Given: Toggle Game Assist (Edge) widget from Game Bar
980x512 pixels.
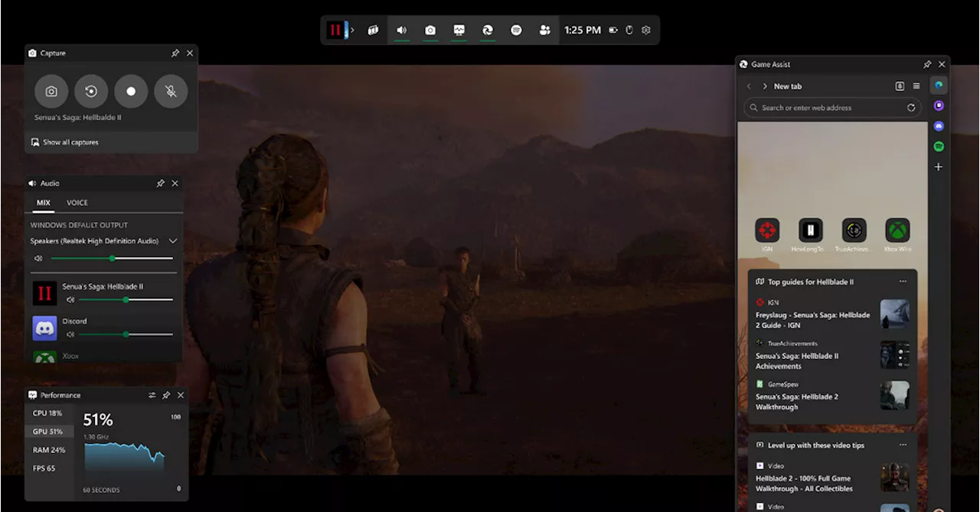Looking at the screenshot, I should pos(487,30).
